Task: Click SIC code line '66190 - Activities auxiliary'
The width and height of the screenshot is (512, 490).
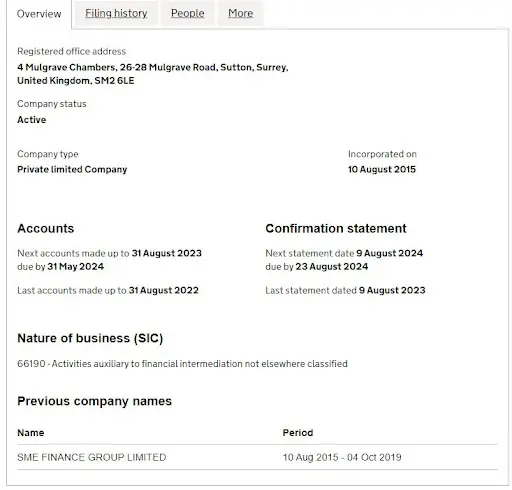Action: [x=182, y=363]
